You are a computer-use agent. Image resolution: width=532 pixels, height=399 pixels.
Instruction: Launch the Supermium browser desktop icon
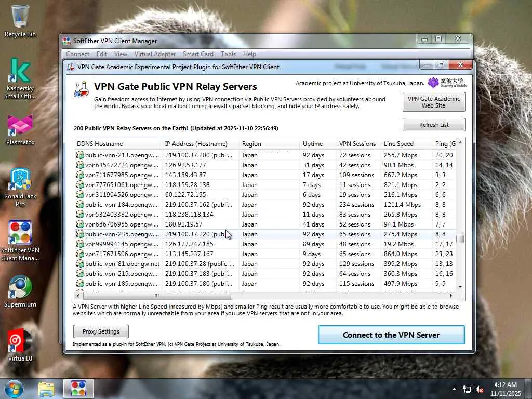coord(20,292)
